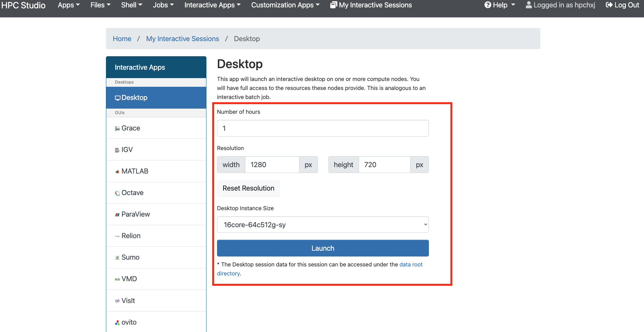Click the Relion app icon
This screenshot has height=332, width=644.
(x=117, y=236)
